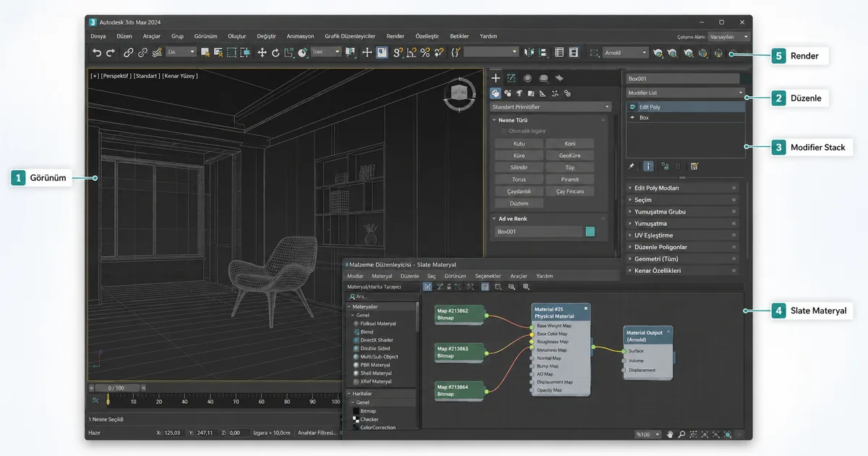The image size is (868, 456).
Task: Open the Motion command panel tab
Action: (x=543, y=78)
